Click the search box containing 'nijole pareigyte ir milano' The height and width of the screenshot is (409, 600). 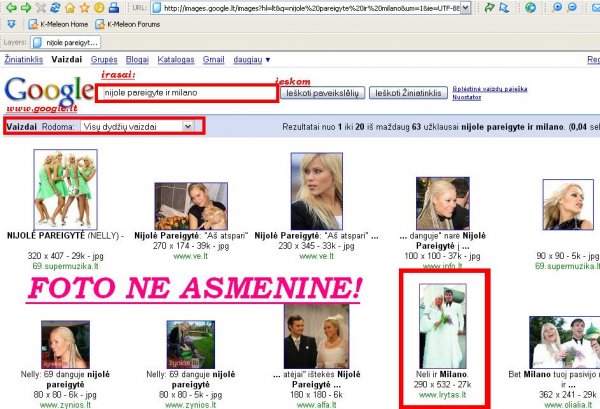coord(187,93)
